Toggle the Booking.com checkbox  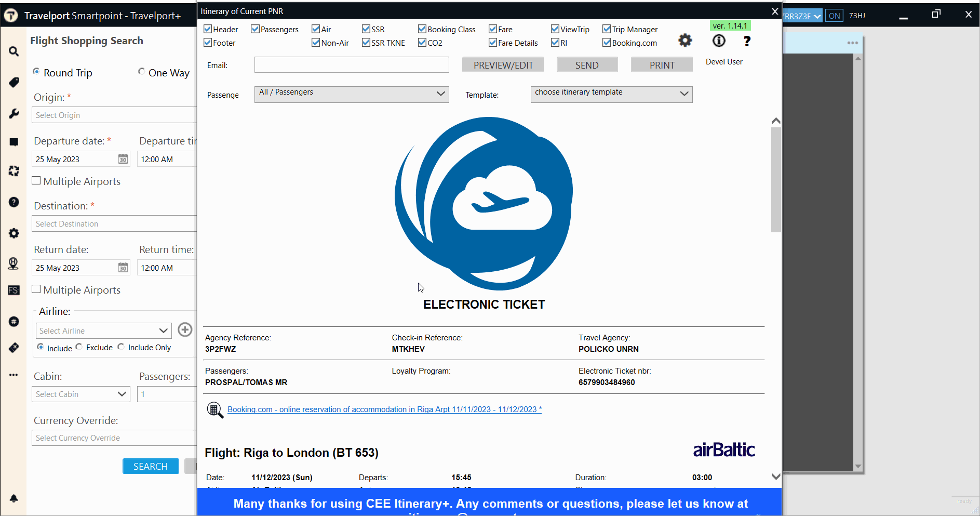tap(607, 43)
